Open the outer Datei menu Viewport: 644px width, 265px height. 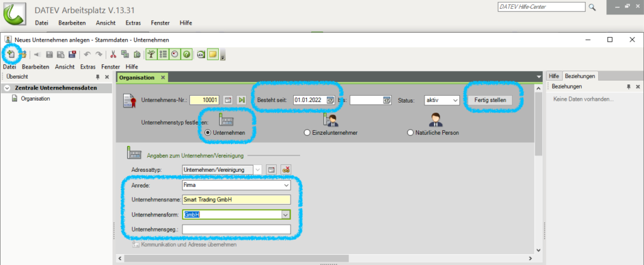(42, 23)
